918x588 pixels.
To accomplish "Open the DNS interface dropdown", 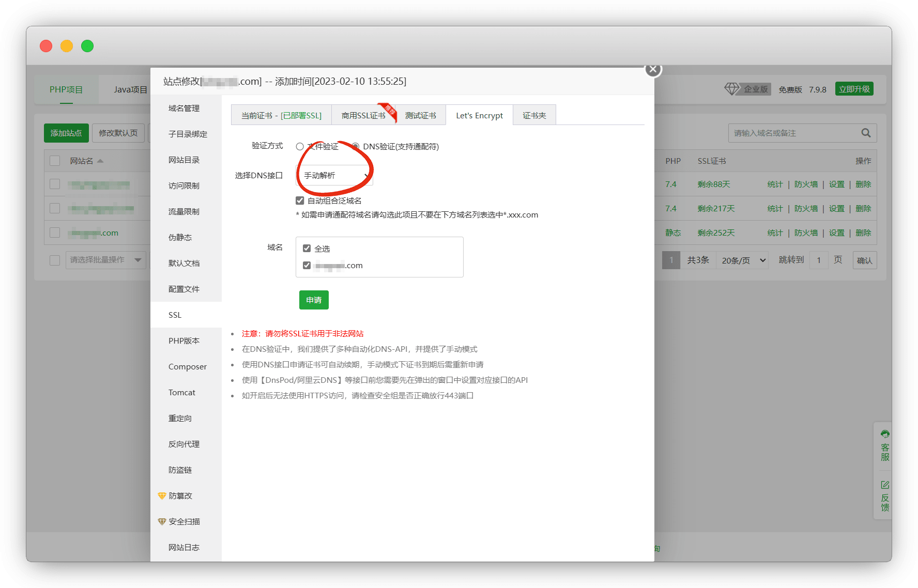I will point(334,176).
